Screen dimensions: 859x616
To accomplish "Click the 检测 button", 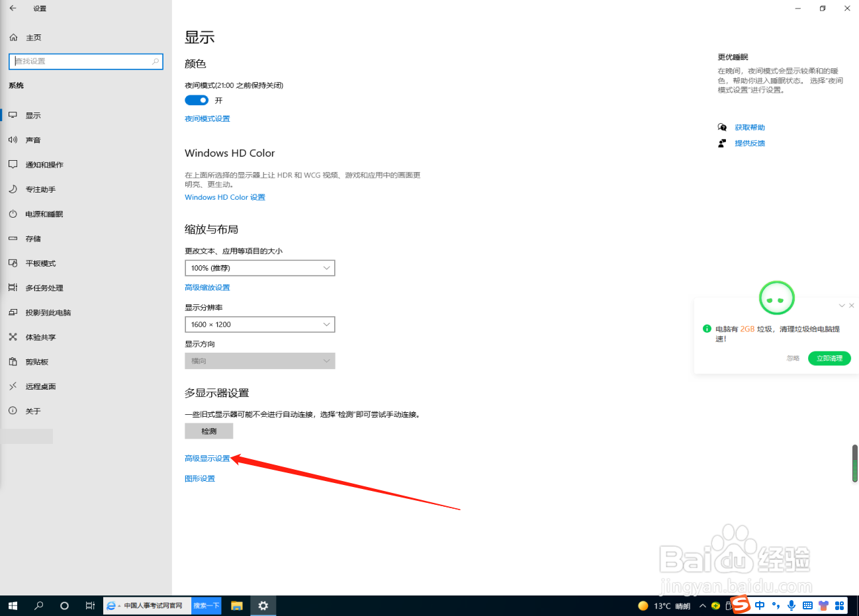I will coord(209,431).
